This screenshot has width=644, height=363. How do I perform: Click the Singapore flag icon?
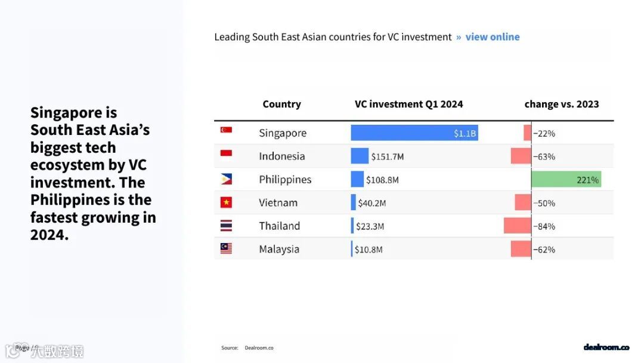pyautogui.click(x=226, y=130)
